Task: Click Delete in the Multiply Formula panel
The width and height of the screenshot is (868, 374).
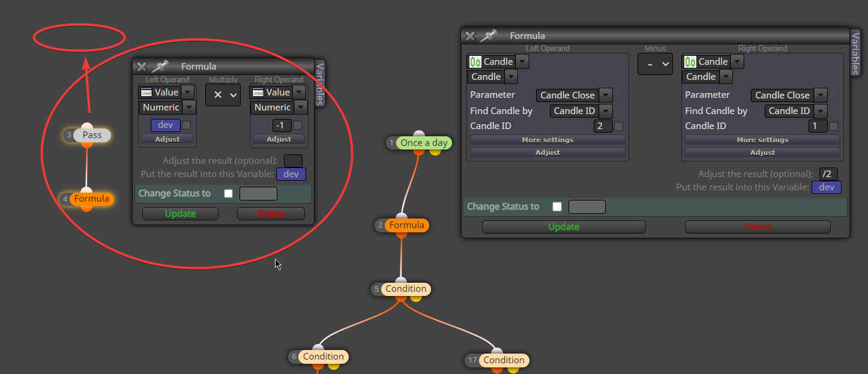Action: [x=271, y=214]
